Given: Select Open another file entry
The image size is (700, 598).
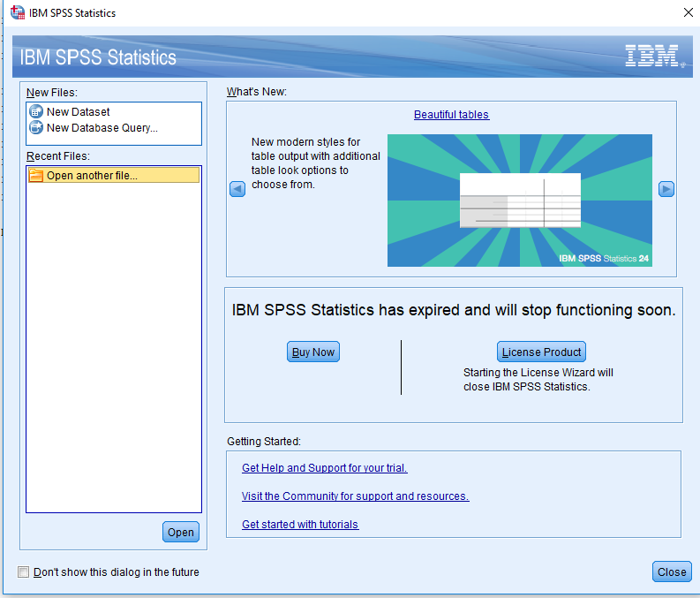Looking at the screenshot, I should [x=114, y=175].
